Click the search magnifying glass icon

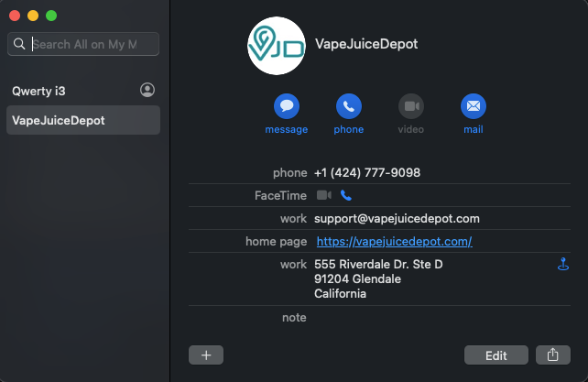[x=19, y=44]
